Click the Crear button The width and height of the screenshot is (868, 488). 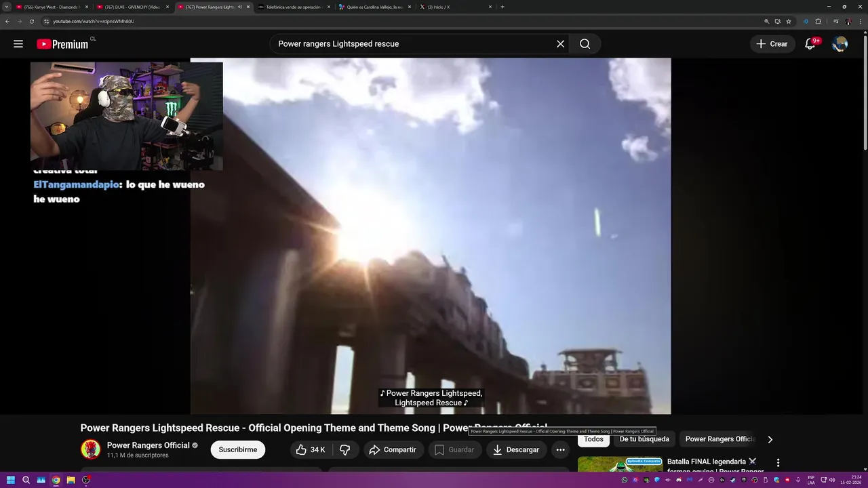[772, 44]
